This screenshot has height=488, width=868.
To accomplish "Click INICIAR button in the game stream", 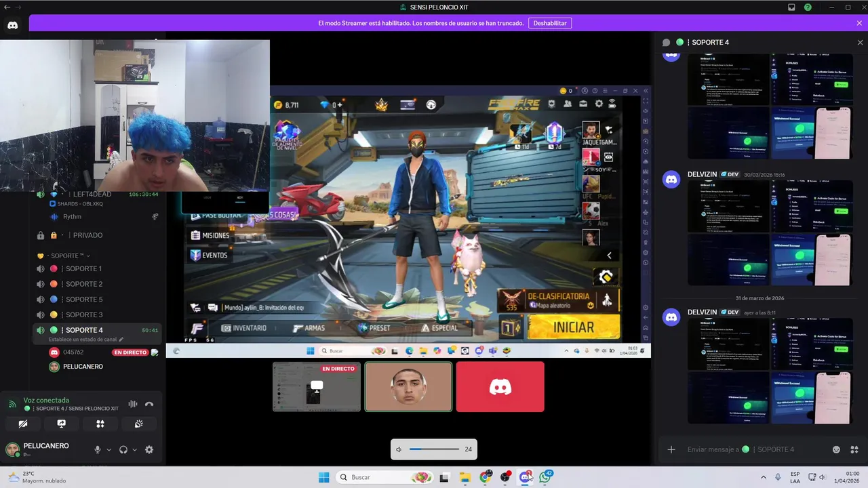I will 574,327.
